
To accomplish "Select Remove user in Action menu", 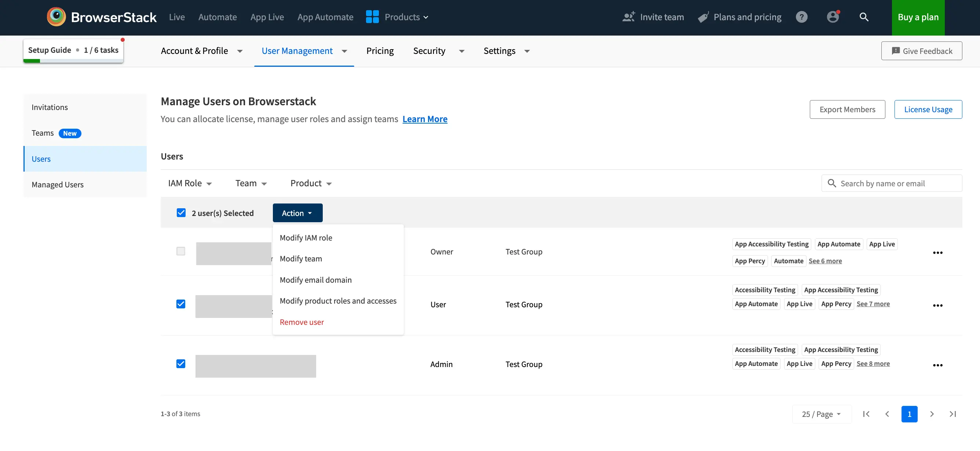I will 301,322.
